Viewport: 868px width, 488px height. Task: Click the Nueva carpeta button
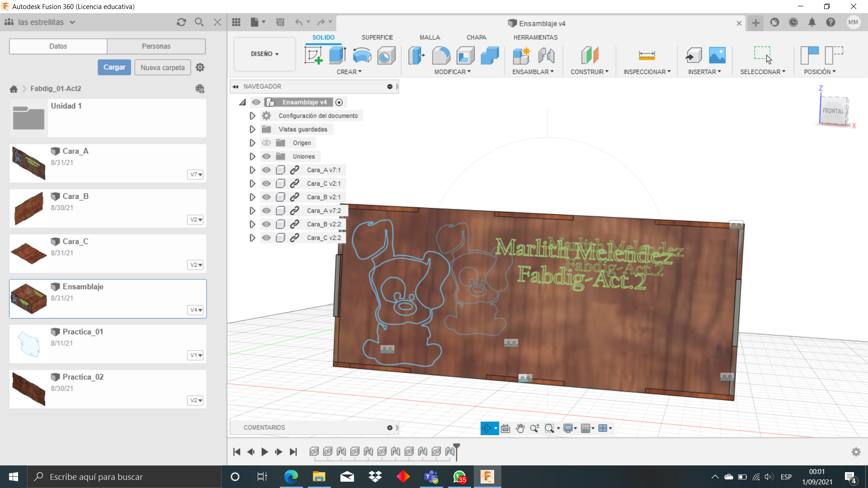click(x=162, y=67)
